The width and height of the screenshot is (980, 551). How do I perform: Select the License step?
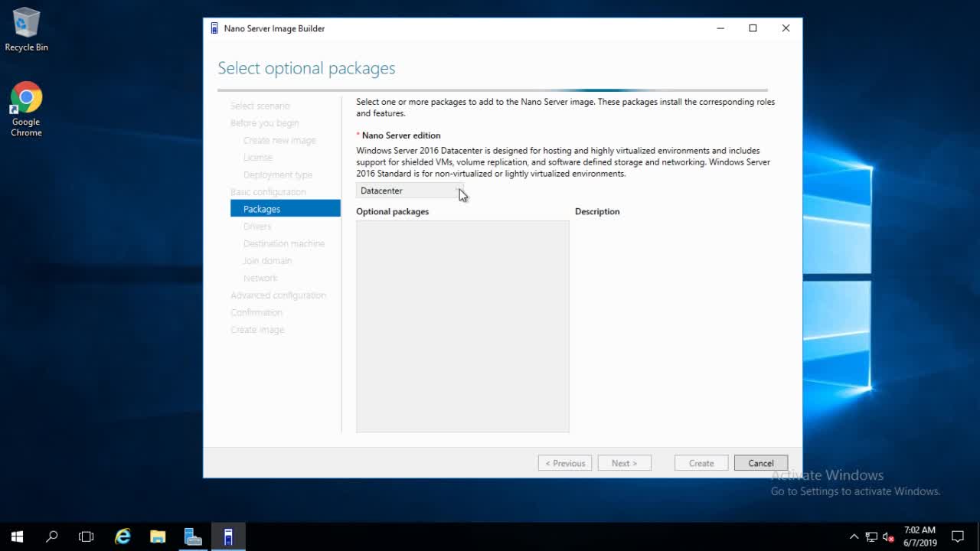(258, 158)
